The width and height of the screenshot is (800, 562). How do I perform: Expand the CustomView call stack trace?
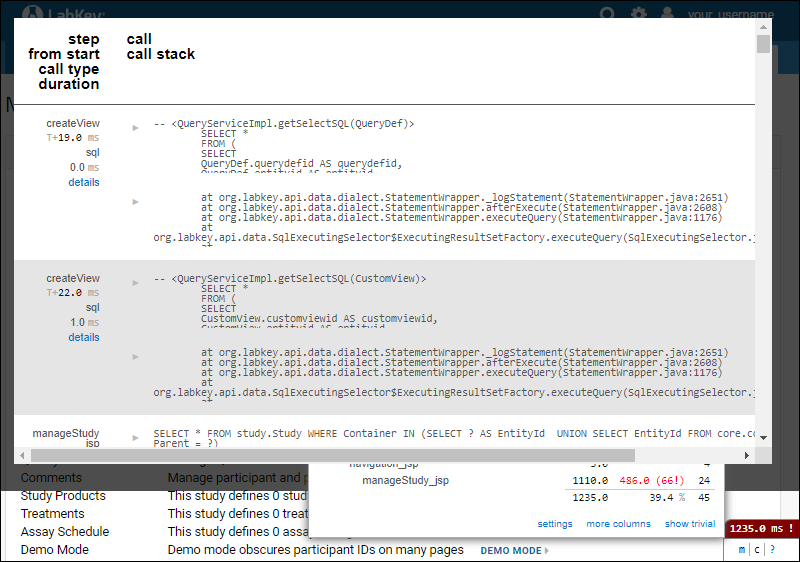(x=135, y=357)
